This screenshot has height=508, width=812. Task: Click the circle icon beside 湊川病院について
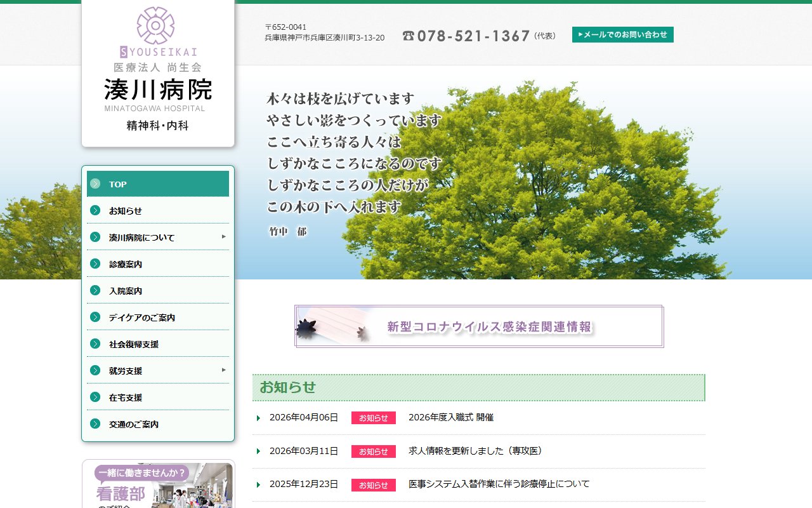click(95, 237)
